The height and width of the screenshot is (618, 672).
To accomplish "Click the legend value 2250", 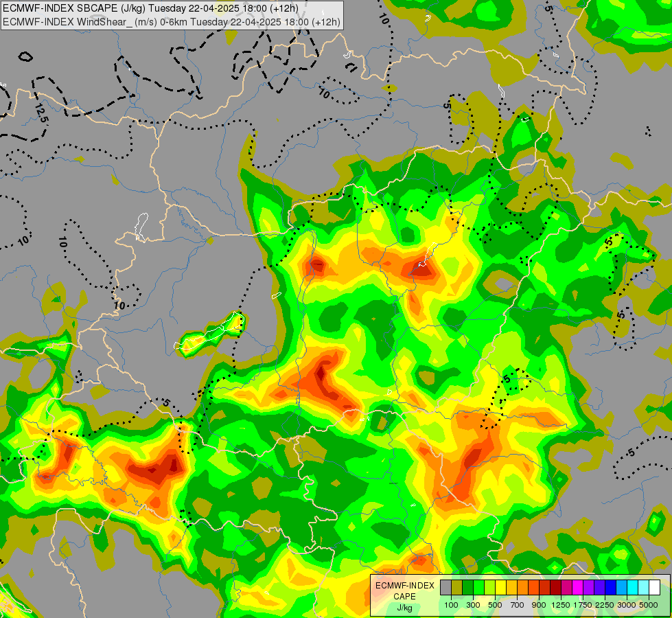I will 605,605.
